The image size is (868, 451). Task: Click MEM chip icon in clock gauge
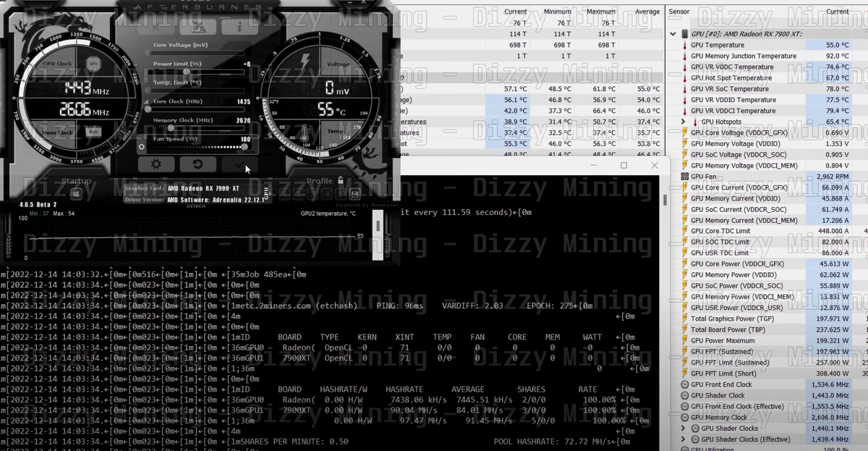click(93, 132)
